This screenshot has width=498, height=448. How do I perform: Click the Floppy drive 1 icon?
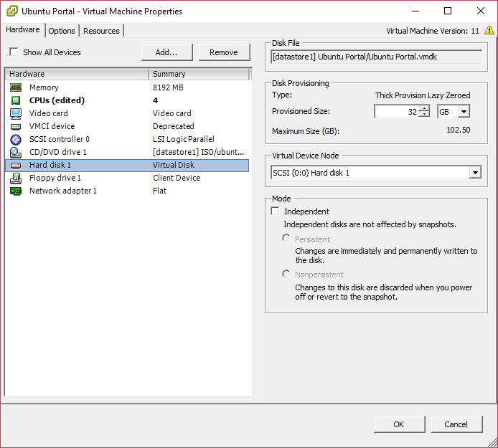(x=16, y=178)
